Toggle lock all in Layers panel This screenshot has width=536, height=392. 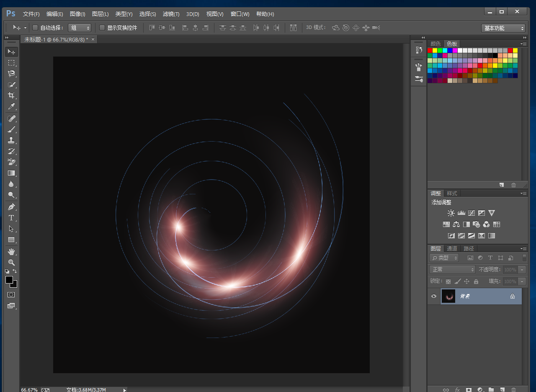pos(476,281)
